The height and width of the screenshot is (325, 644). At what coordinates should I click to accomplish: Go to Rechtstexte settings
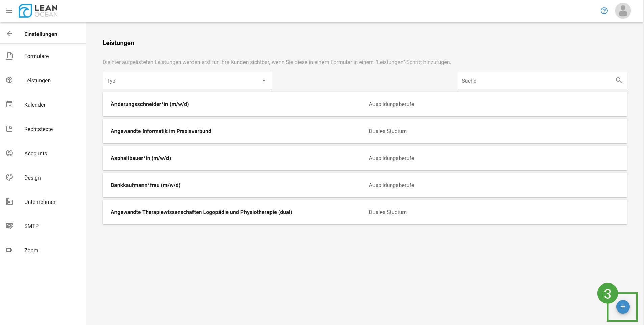click(x=38, y=129)
